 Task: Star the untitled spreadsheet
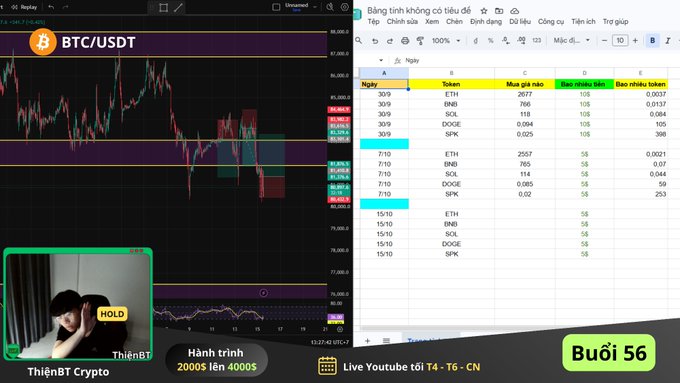[484, 11]
